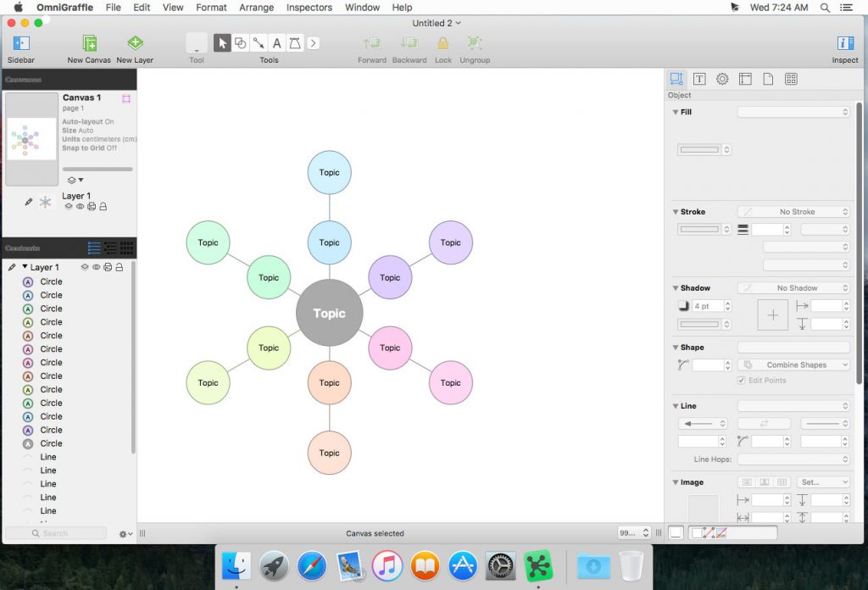Viewport: 868px width, 590px height.
Task: Open the Arrange menu
Action: (x=256, y=7)
